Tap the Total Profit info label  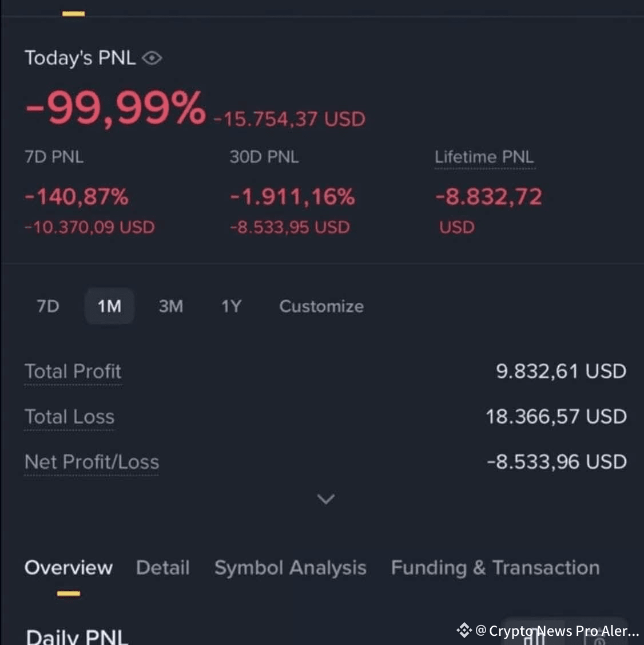click(73, 371)
